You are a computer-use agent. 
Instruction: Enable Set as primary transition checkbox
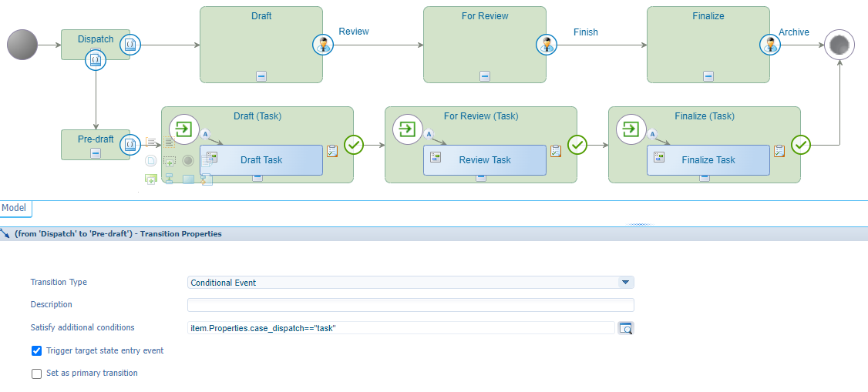[36, 374]
